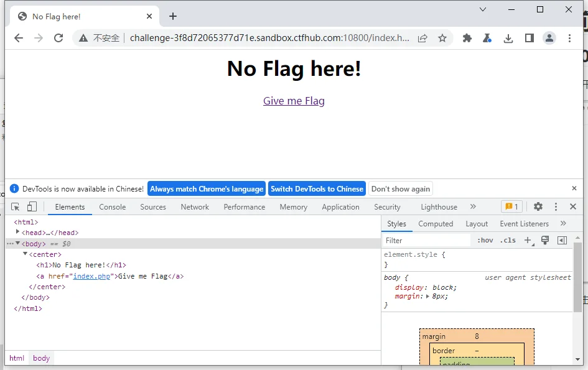This screenshot has width=588, height=370.
Task: Open the downloads icon in toolbar
Action: (x=508, y=38)
